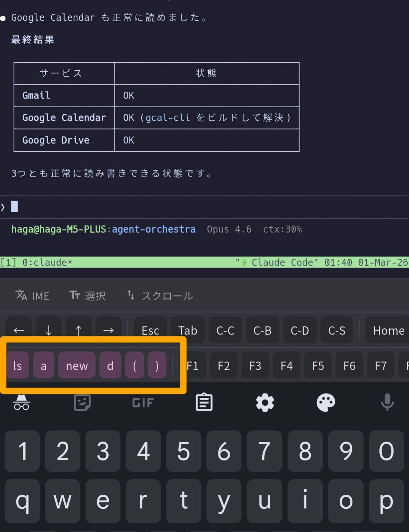This screenshot has height=532, width=409.
Task: Tap the letter r key
Action: tap(143, 500)
